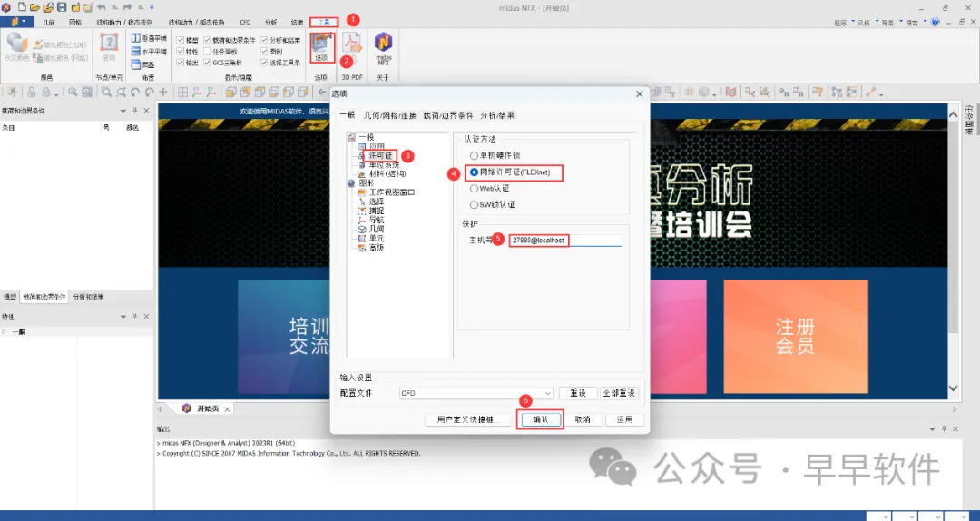Open the 配置文件 CFD dropdown
The height and width of the screenshot is (521, 980).
(476, 393)
